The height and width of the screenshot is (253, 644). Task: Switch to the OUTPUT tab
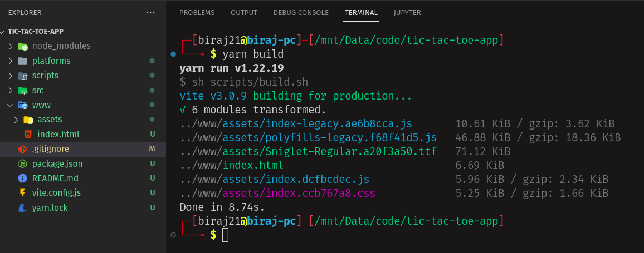coord(244,13)
